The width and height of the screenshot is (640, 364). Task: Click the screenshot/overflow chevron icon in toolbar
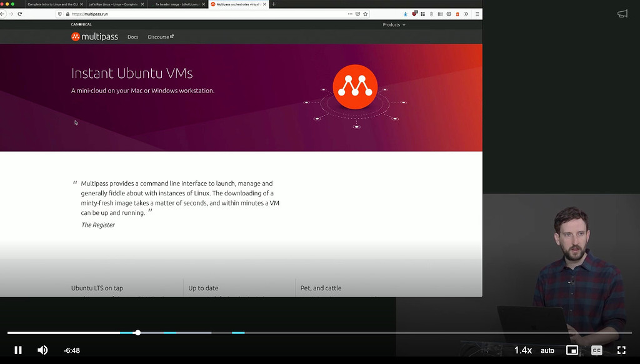466,14
